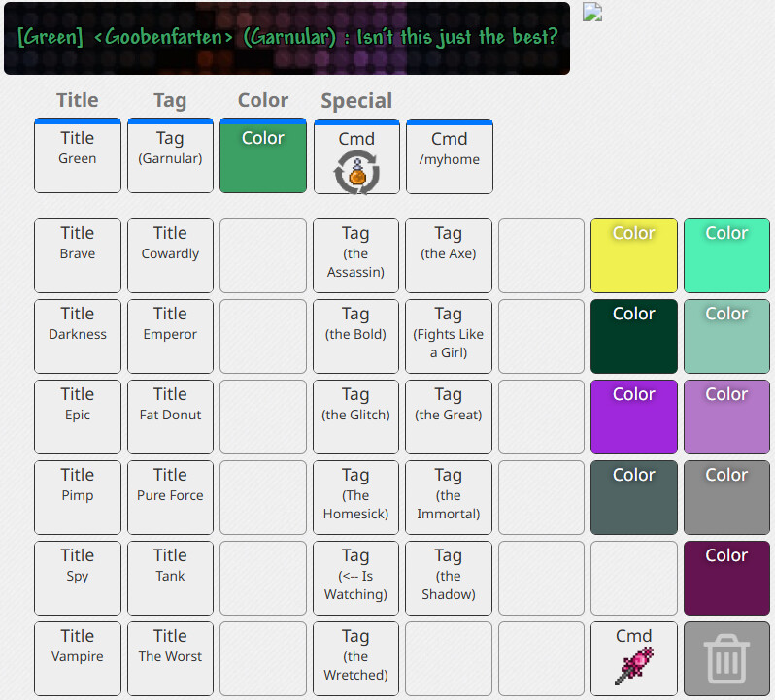Screen dimensions: 775x700
Task: Select the pink sword Cmd tile
Action: (633, 659)
